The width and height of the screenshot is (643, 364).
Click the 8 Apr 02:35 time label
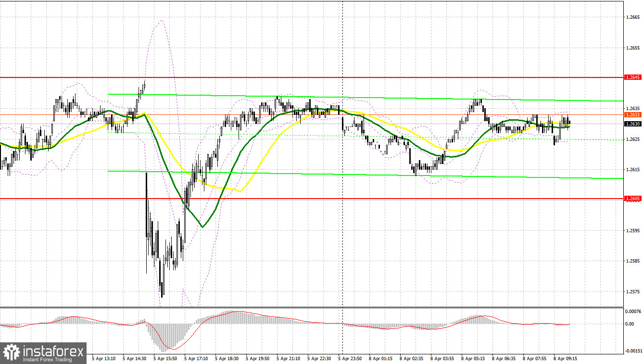[412, 358]
